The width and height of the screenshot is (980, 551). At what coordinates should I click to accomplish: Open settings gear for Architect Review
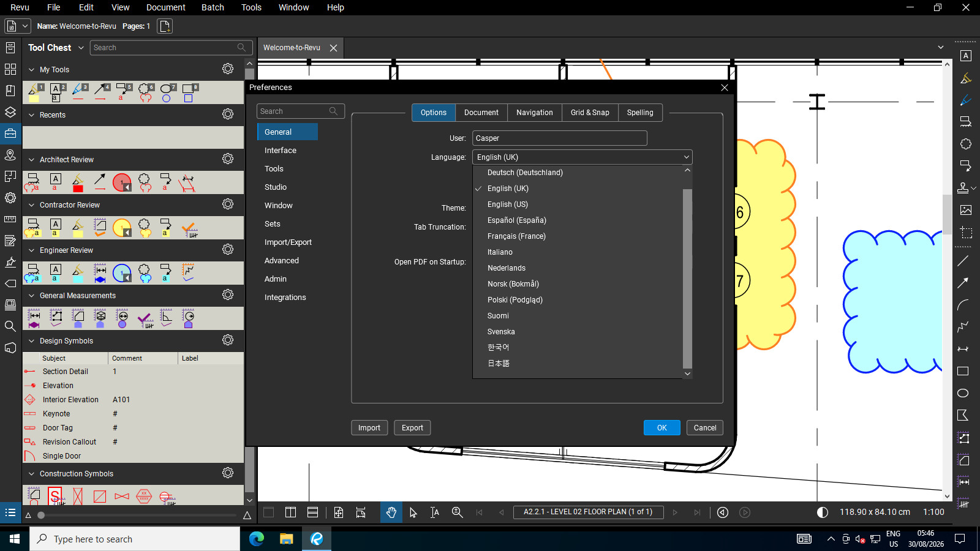[x=228, y=159]
